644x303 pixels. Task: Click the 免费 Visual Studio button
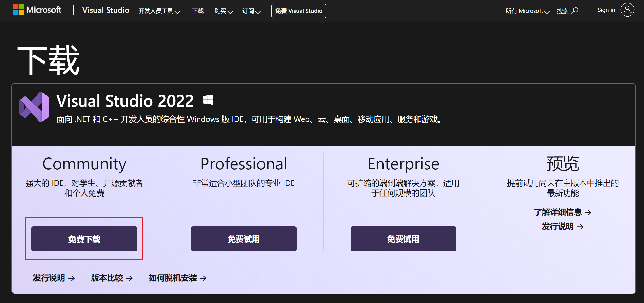[x=299, y=11]
